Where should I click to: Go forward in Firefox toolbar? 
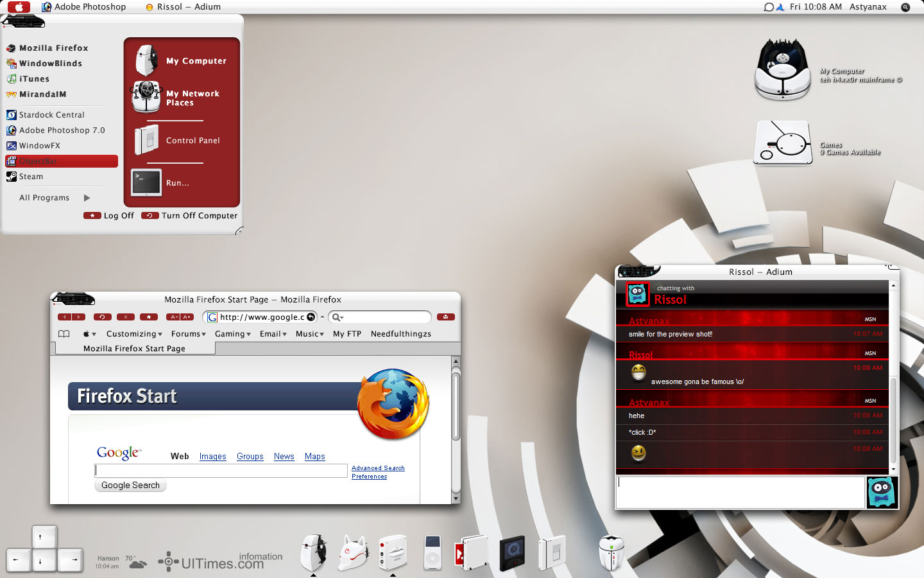tap(78, 317)
